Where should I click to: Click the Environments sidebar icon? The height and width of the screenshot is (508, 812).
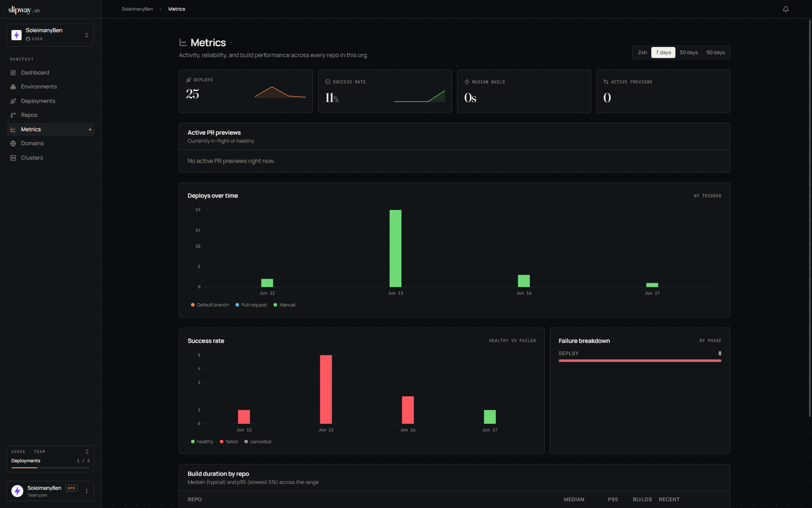tap(13, 87)
